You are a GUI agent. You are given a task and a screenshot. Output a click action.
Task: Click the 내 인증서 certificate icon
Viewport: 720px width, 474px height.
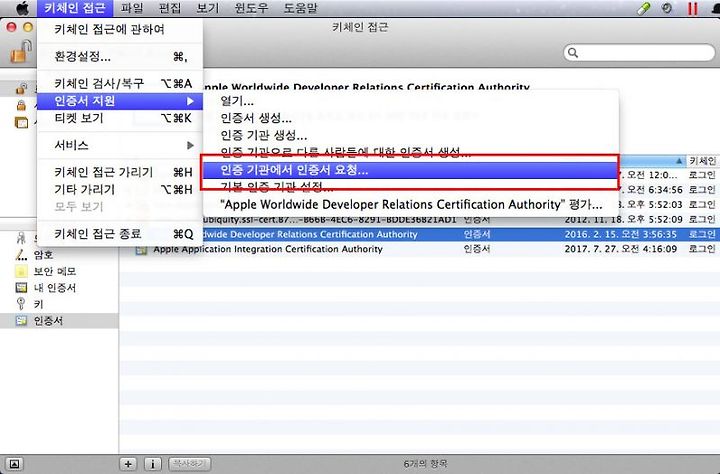pos(21,288)
